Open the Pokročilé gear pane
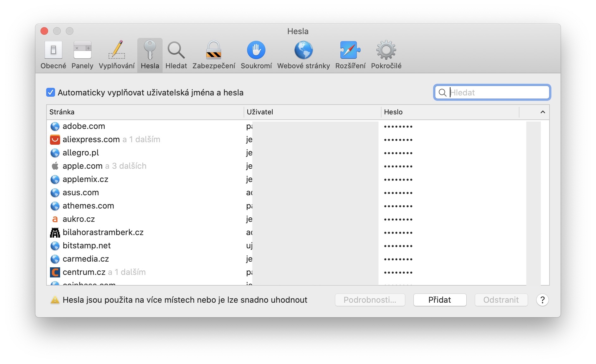Image resolution: width=596 pixels, height=364 pixels. pyautogui.click(x=386, y=55)
